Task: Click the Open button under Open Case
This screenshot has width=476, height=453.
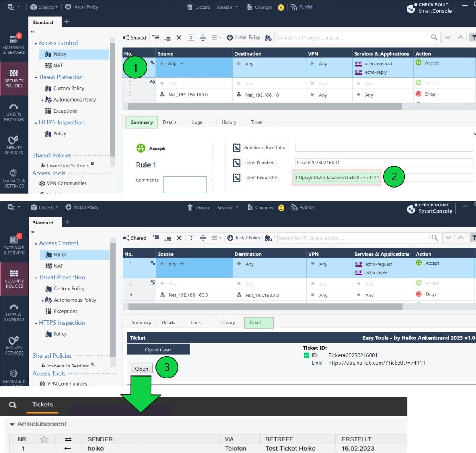Action: point(141,369)
